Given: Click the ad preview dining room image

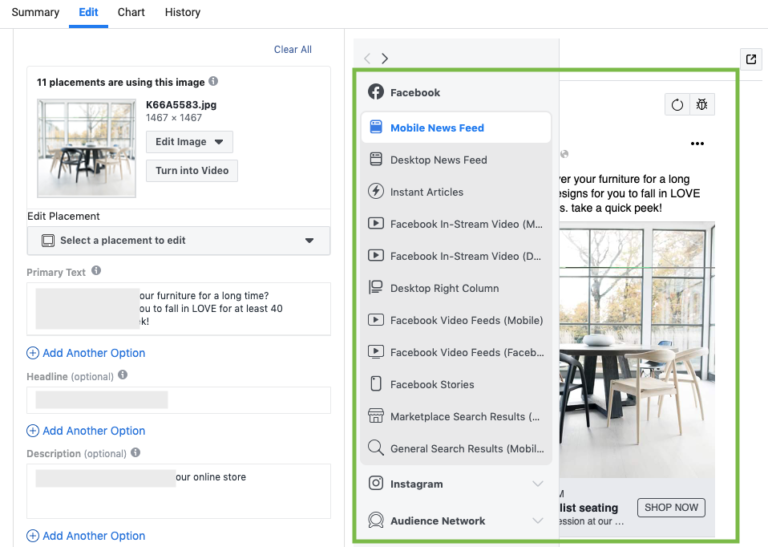Looking at the screenshot, I should [637, 350].
